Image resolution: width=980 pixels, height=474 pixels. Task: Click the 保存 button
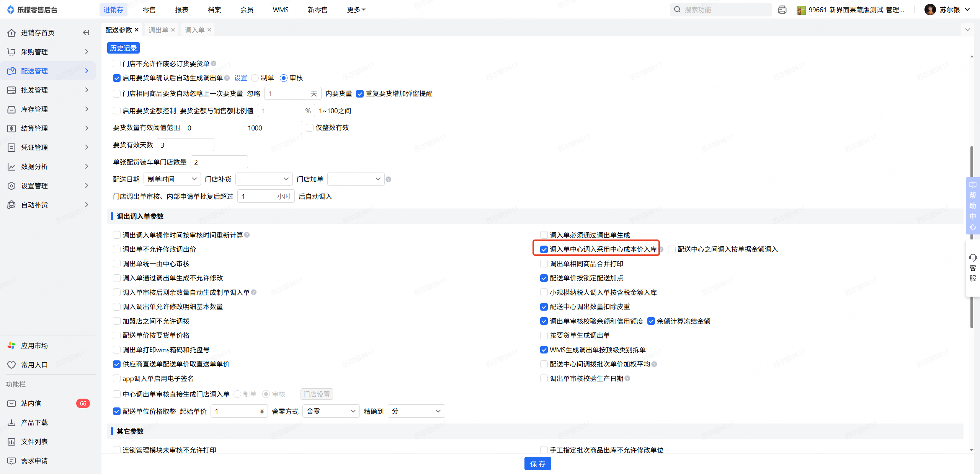[537, 464]
